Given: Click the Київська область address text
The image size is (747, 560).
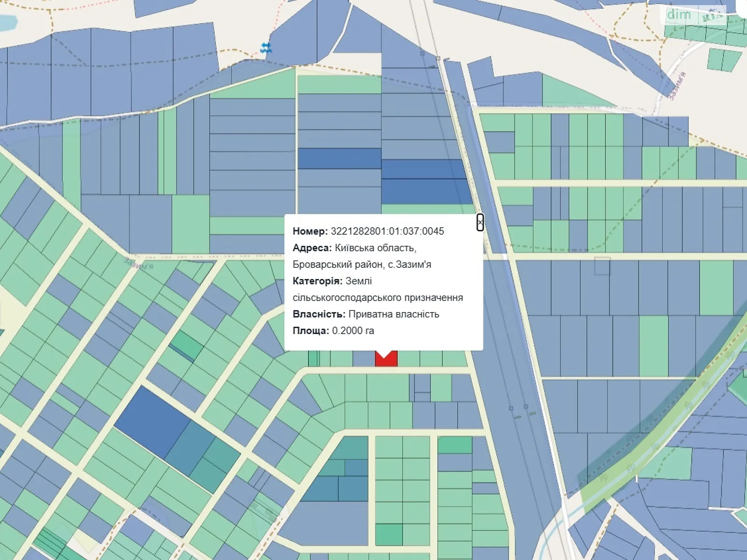Looking at the screenshot, I should point(375,248).
